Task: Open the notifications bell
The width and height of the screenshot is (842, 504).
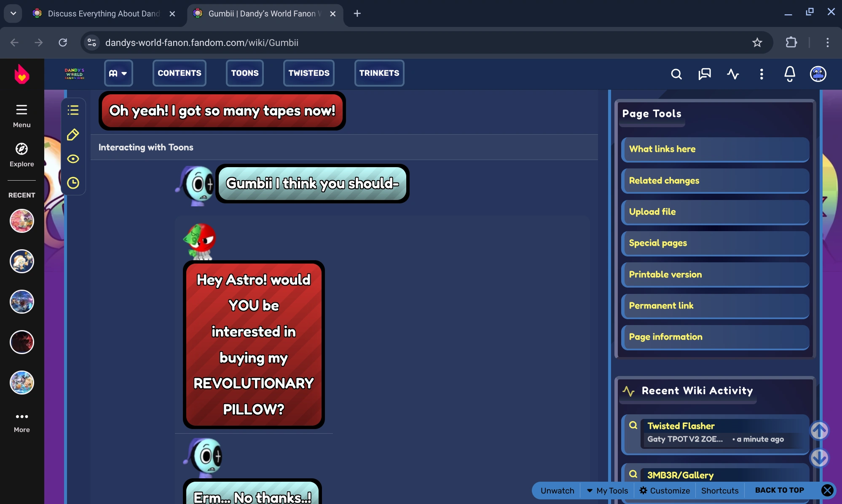Action: click(789, 74)
